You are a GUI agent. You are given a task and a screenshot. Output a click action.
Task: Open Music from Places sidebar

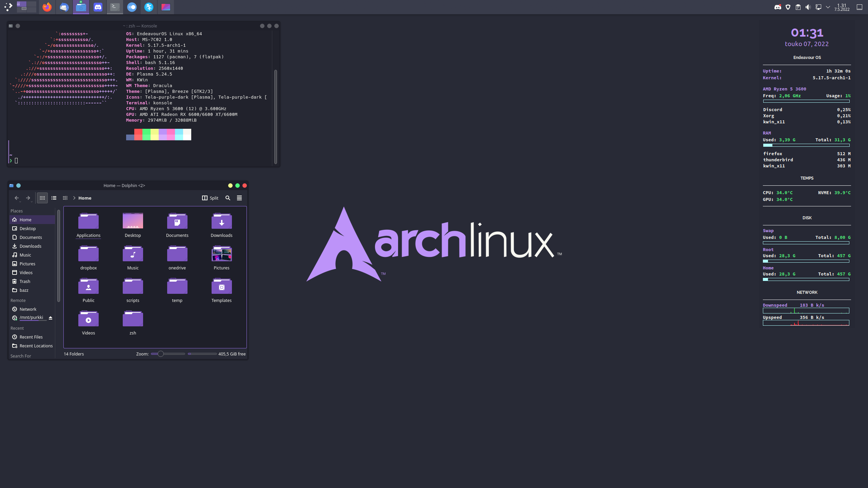[x=32, y=255]
